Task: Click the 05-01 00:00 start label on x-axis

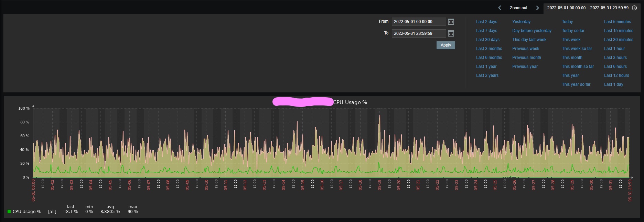Action: pos(34,190)
